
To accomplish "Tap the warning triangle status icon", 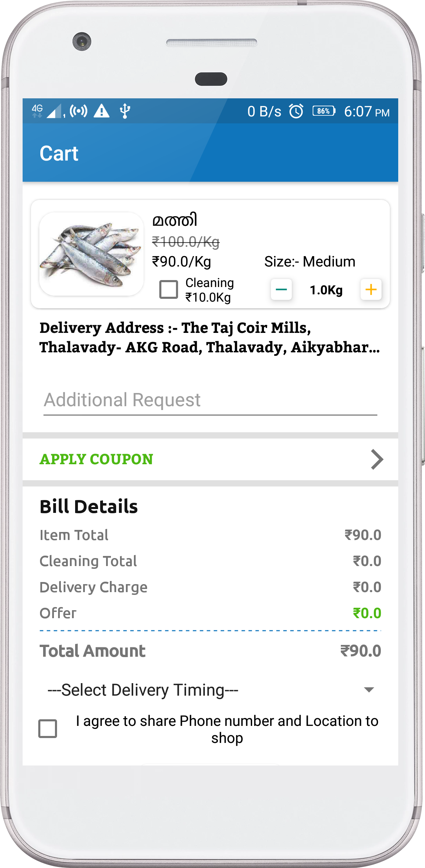I will pos(102,111).
